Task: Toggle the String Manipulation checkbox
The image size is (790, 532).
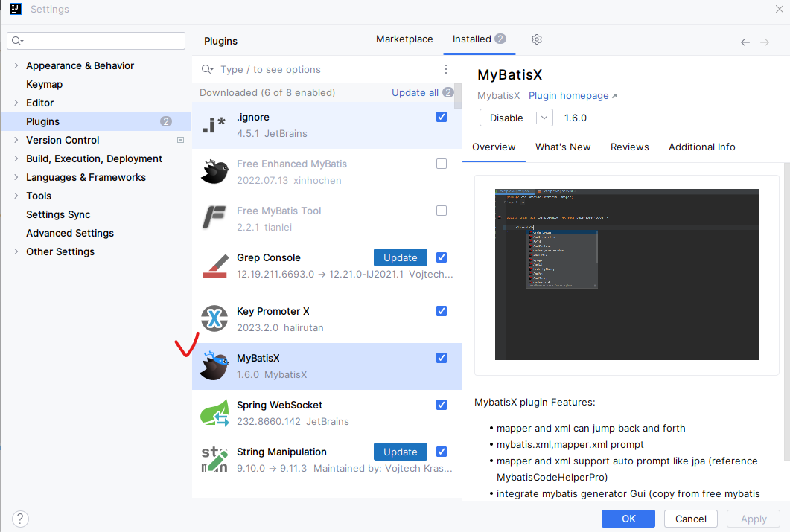Action: [442, 452]
